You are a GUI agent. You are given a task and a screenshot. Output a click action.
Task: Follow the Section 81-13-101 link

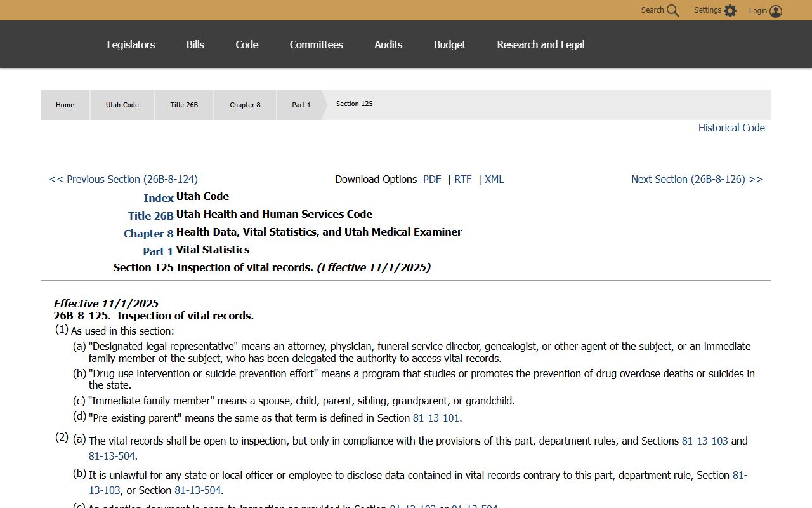436,418
